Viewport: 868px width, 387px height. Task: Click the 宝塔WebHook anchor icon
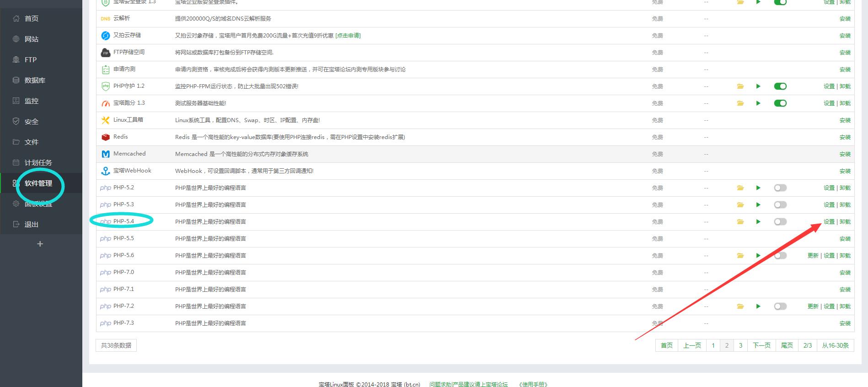[x=106, y=171]
